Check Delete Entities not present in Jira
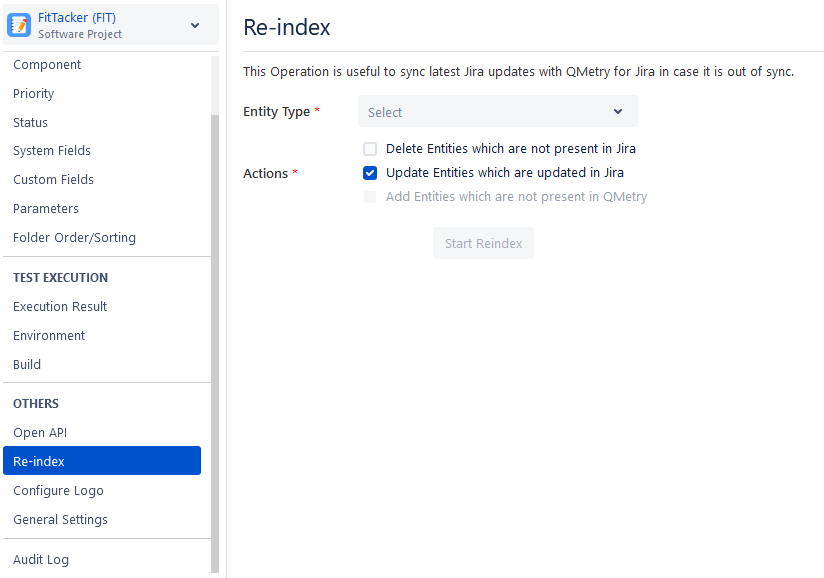This screenshot has height=578, width=824. pos(370,149)
